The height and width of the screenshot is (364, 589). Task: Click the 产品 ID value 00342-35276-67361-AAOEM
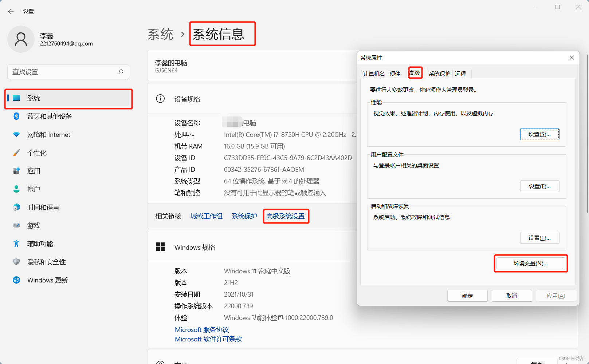click(264, 169)
